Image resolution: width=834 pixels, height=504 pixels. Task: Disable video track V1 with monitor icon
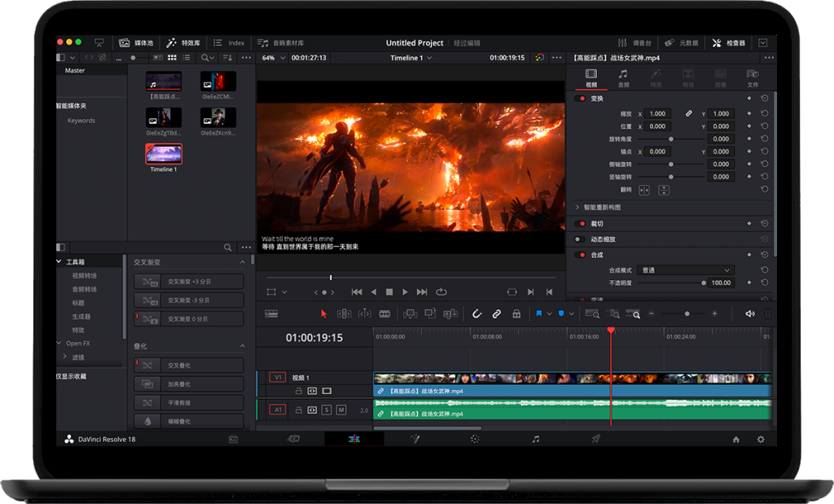point(327,391)
